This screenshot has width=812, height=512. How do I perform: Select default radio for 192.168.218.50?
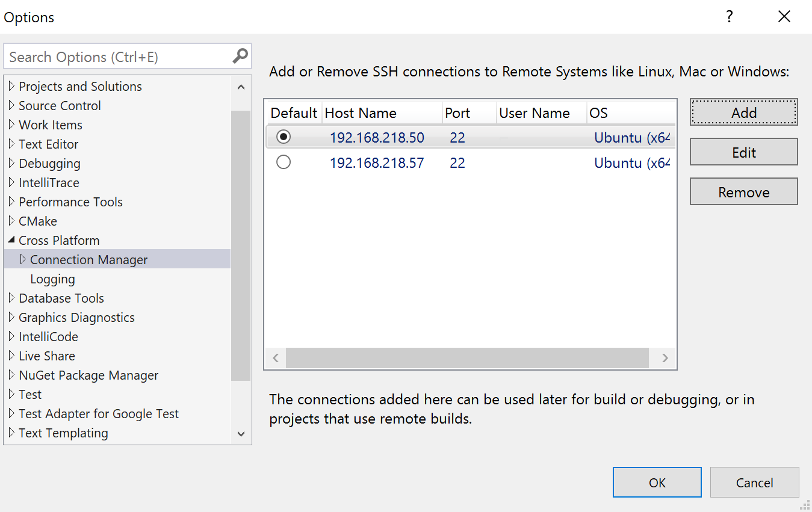click(x=283, y=137)
